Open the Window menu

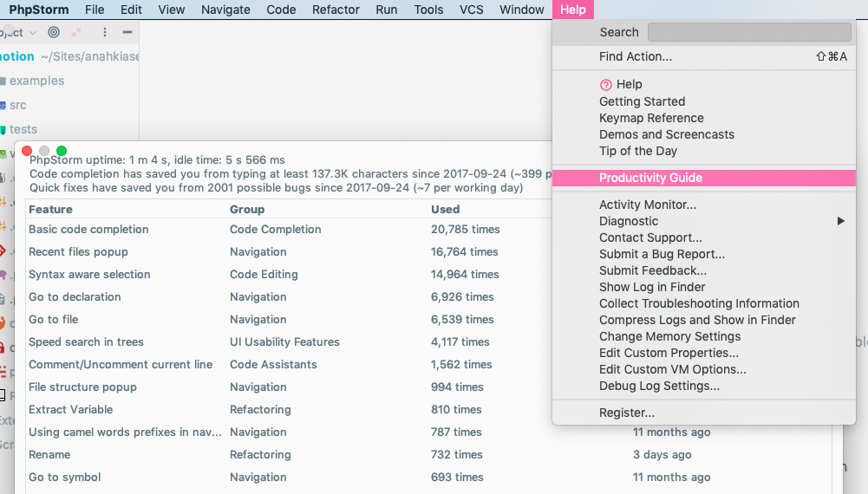[x=522, y=10]
